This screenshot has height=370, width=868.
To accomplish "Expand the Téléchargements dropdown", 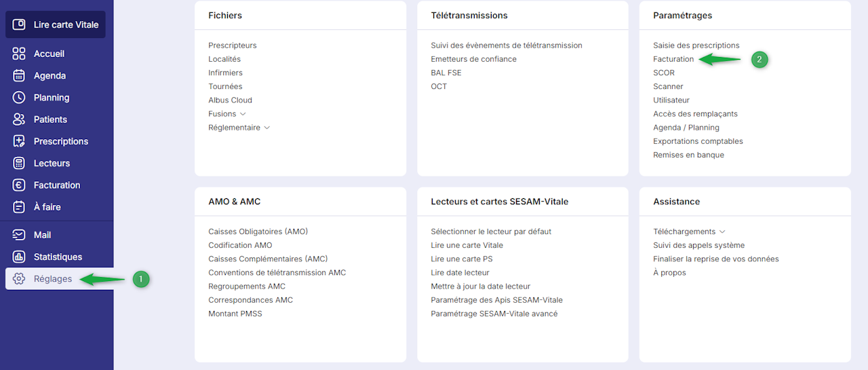I will tap(722, 232).
